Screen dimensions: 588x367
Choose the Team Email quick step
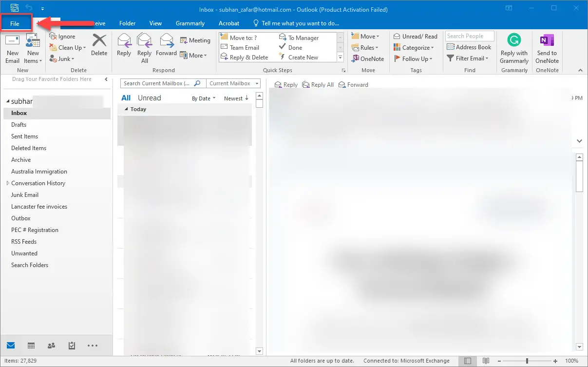click(x=240, y=47)
